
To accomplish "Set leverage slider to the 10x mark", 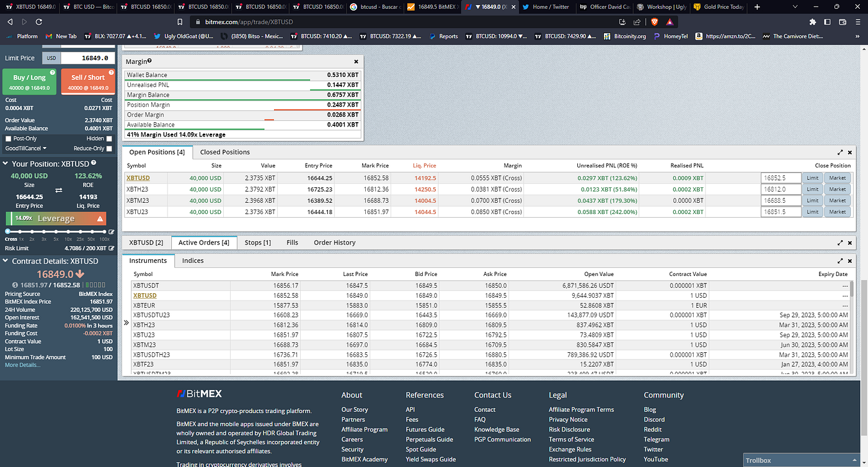I will click(68, 232).
